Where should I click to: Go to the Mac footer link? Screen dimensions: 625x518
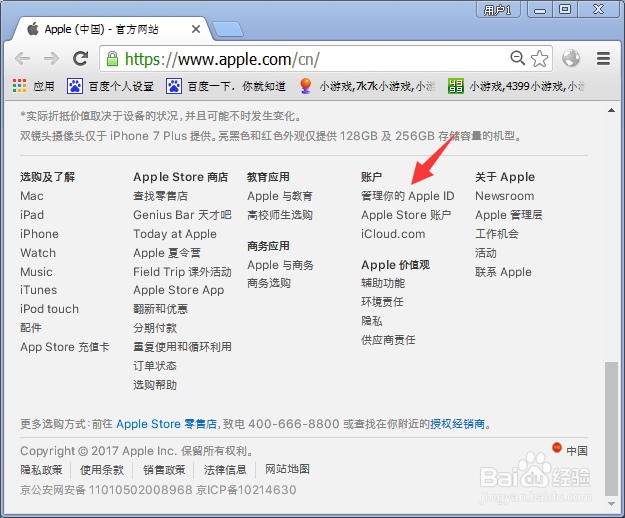[x=32, y=196]
